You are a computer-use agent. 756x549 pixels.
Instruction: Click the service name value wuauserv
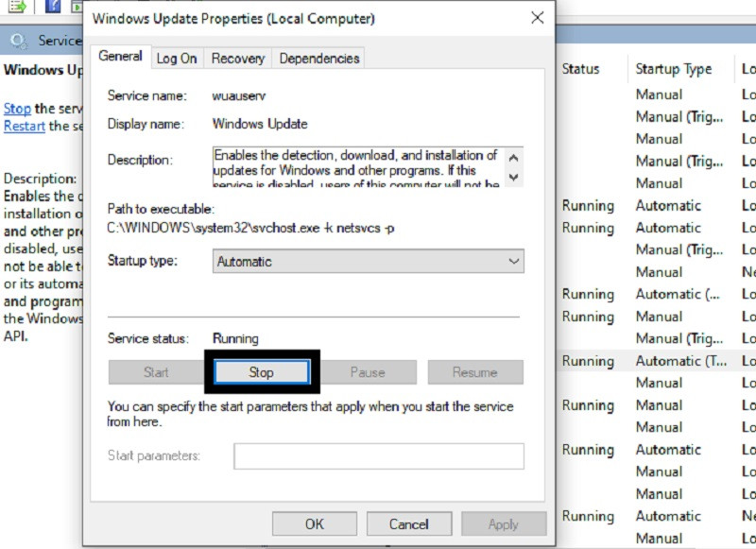point(241,95)
